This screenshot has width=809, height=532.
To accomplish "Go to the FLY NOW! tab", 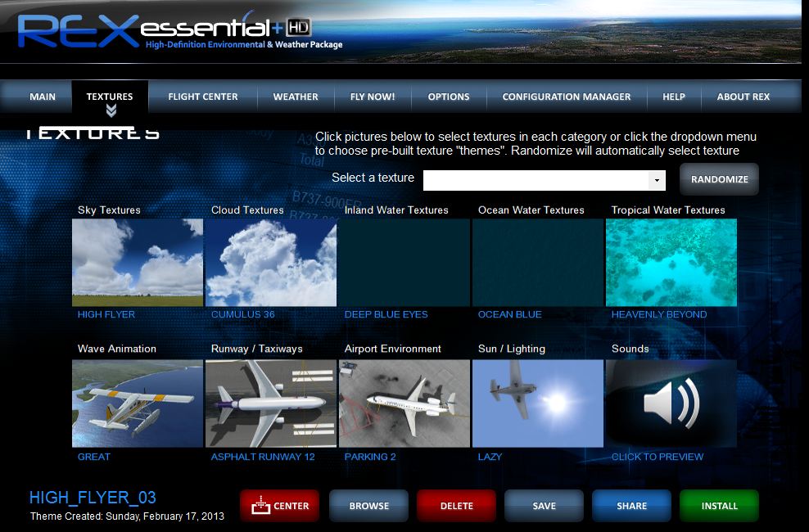I will 373,97.
